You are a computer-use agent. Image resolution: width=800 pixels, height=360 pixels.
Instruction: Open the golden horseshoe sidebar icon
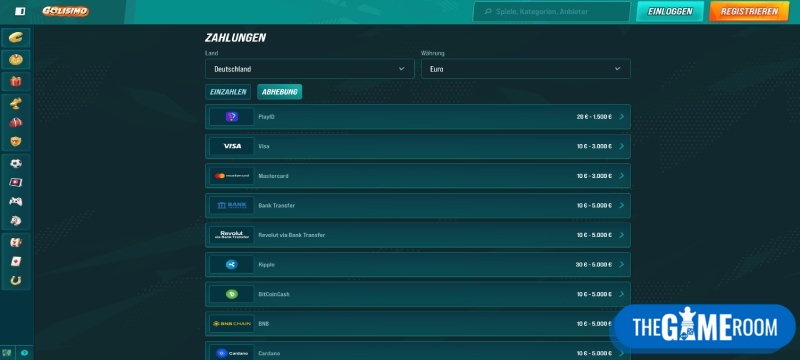[16, 280]
